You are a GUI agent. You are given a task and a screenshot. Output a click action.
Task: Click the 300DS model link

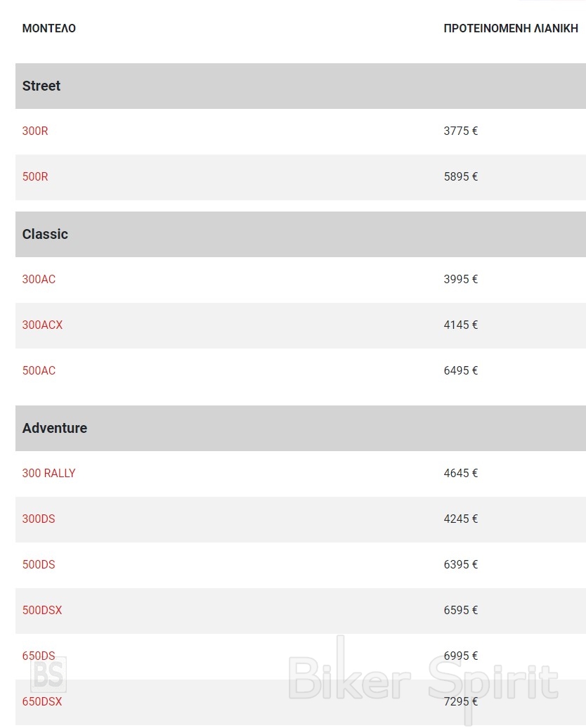click(39, 519)
